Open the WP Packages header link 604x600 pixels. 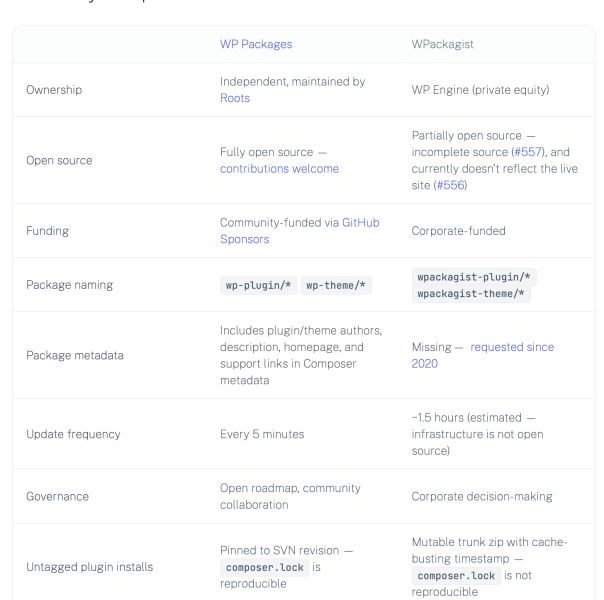pos(256,44)
